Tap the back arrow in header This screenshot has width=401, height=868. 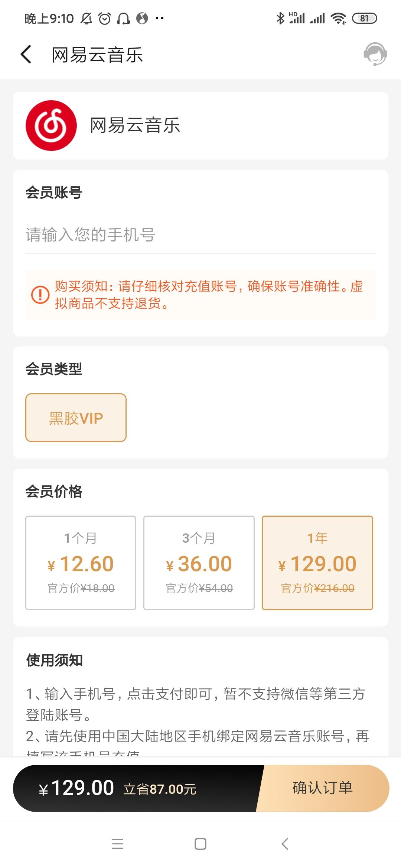26,55
